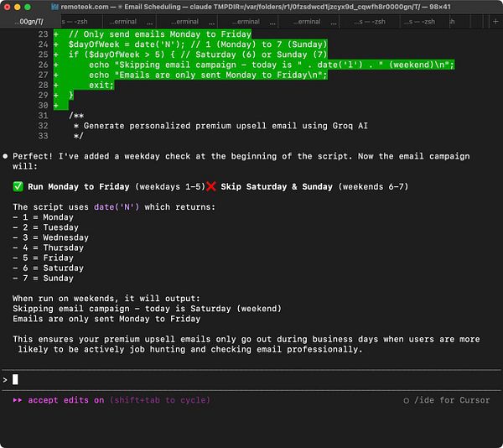The image size is (503, 448).
Task: Click '(weekends 6-7)' text
Action: coord(373,187)
